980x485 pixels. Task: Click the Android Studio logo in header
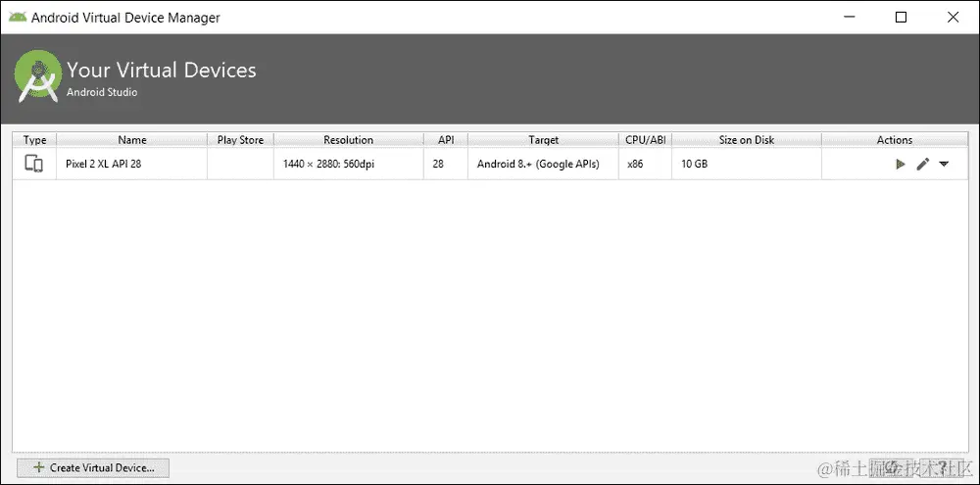(x=38, y=75)
